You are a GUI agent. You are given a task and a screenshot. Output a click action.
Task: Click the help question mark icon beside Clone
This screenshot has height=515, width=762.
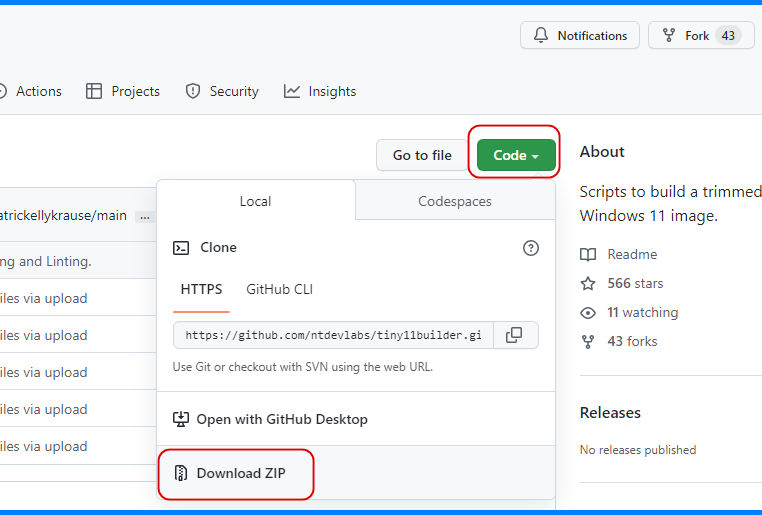[531, 248]
